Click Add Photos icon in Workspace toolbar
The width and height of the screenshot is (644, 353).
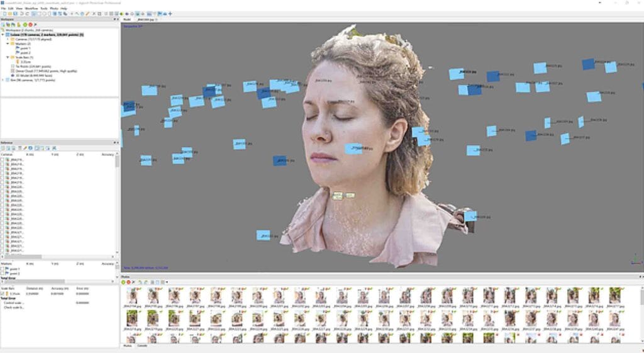pos(9,25)
